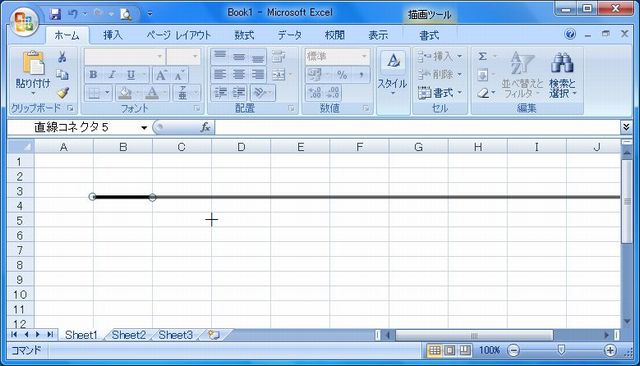Open the Name Box dropdown arrow
Screen dimensions: 640x366
click(144, 128)
